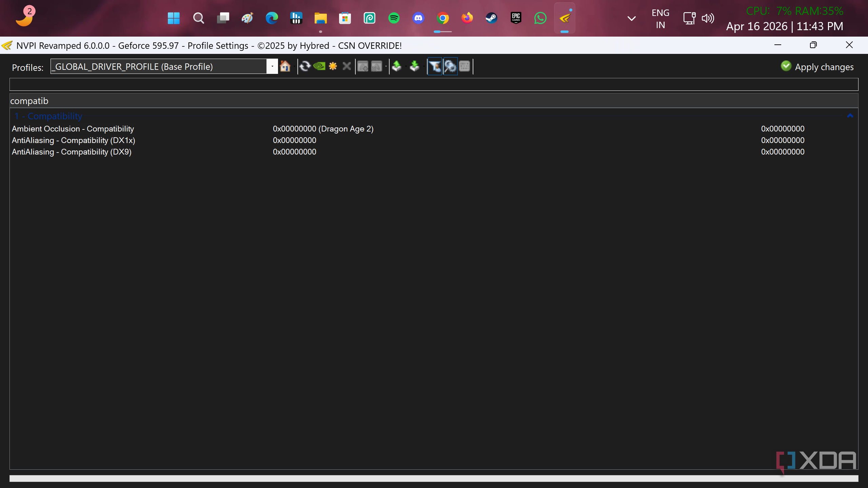Click the 0x00000000 (Dragon Age 2) value

coord(323,129)
